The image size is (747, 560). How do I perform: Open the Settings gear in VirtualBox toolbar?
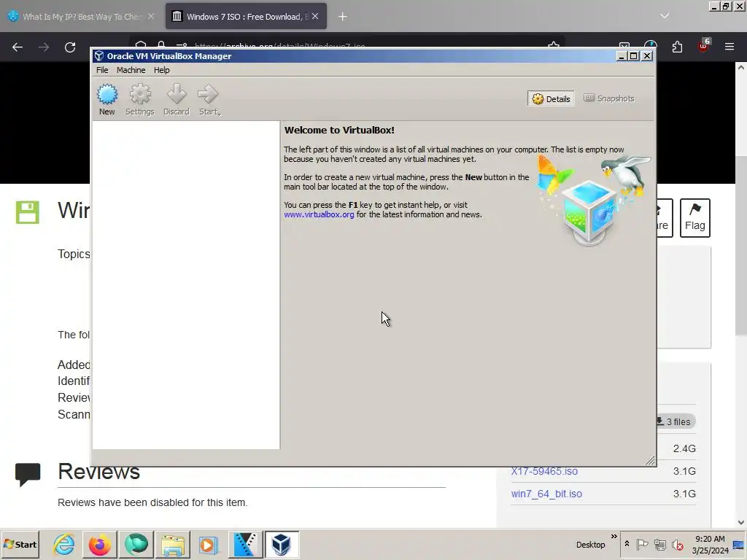coord(140,99)
